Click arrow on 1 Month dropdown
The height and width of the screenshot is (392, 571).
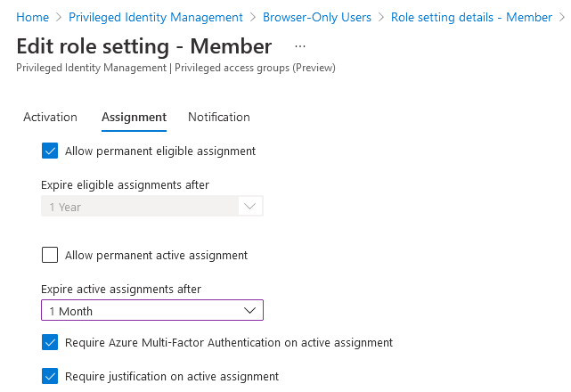click(249, 310)
